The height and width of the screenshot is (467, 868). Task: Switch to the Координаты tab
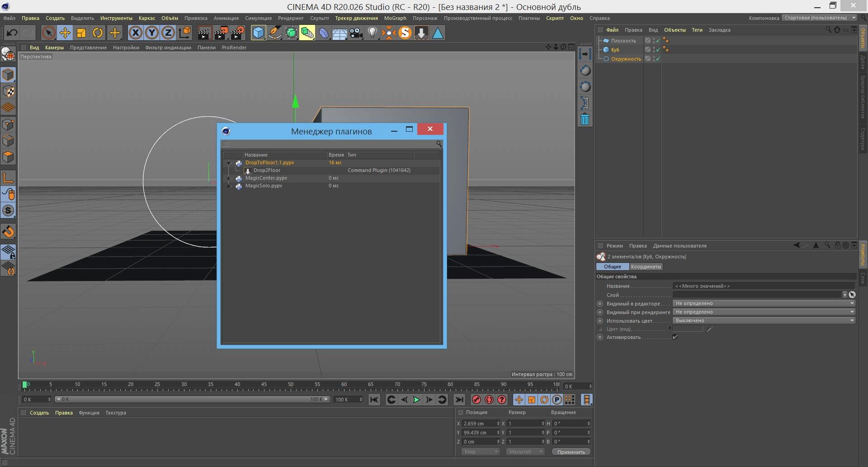[x=646, y=267]
